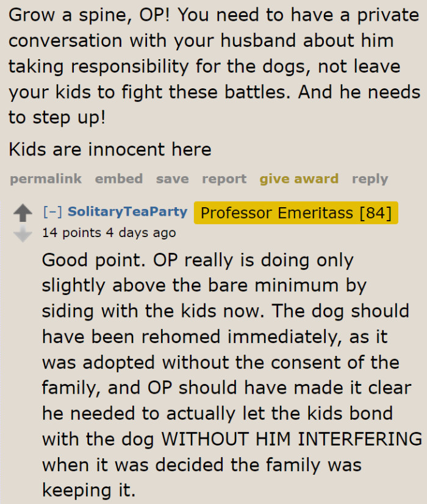
Task: Upvote SolitaryTeaParty's comment
Action: click(x=23, y=211)
